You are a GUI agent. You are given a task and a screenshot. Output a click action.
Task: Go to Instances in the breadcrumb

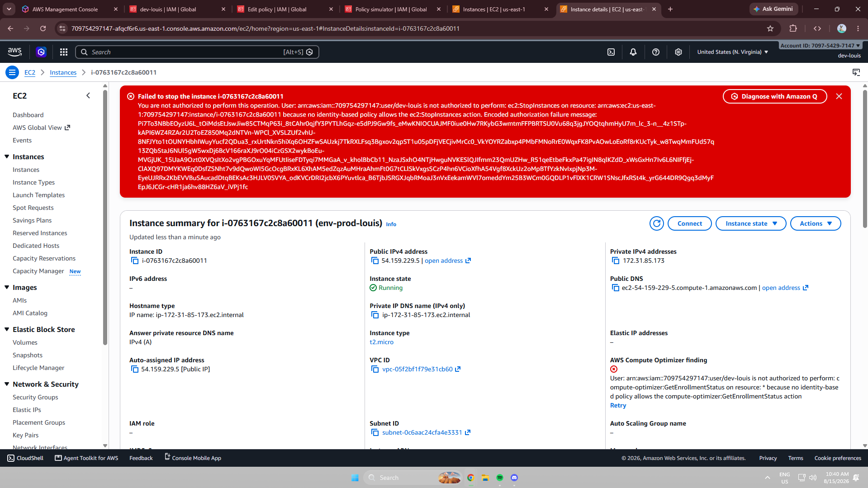(63, 72)
